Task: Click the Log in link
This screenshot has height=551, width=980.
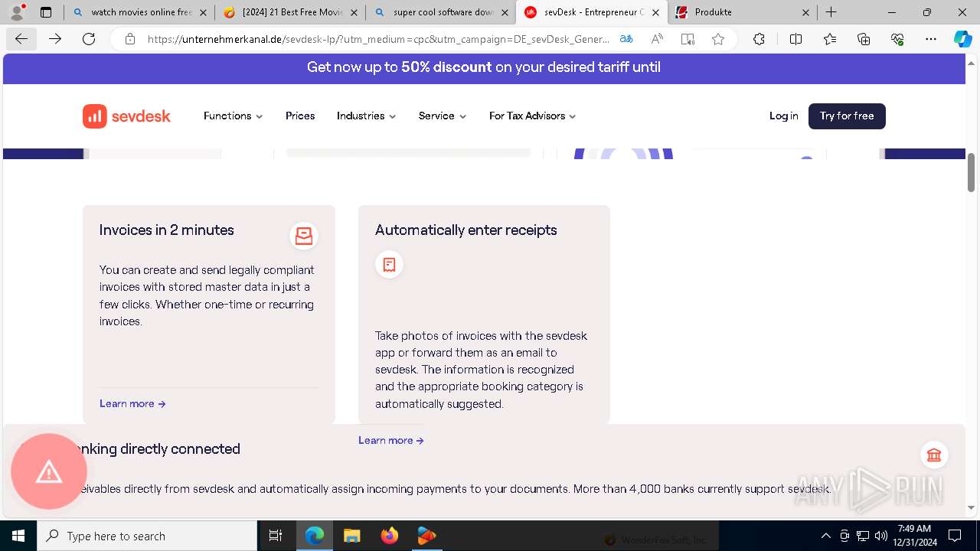Action: coord(783,116)
